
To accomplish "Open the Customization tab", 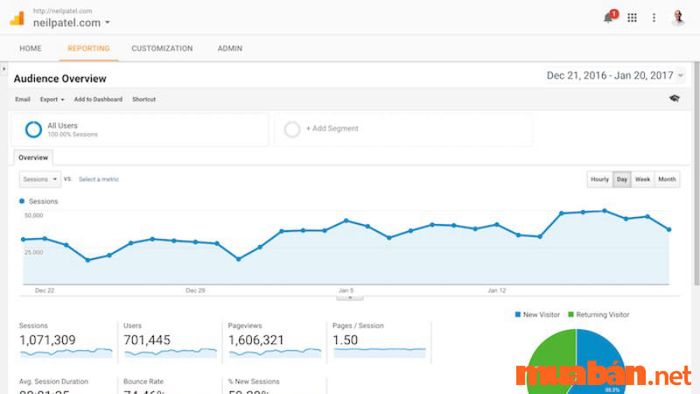I will (x=162, y=48).
